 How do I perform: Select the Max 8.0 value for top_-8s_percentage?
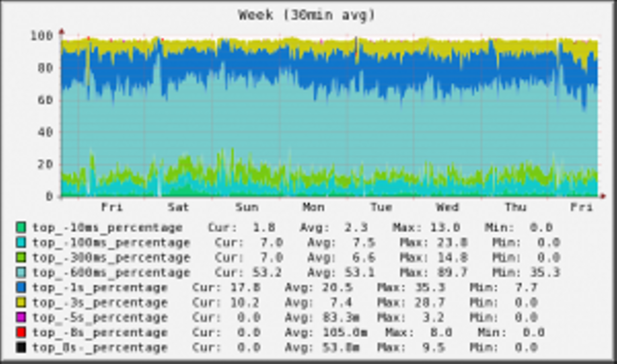[441, 332]
